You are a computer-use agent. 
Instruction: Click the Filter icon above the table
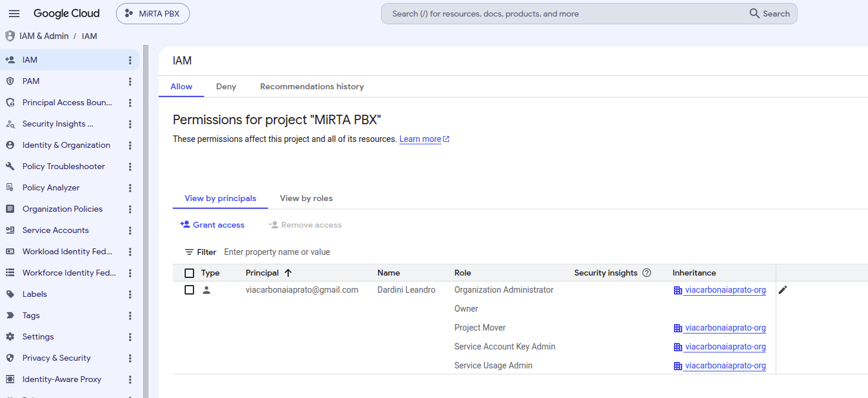(189, 252)
